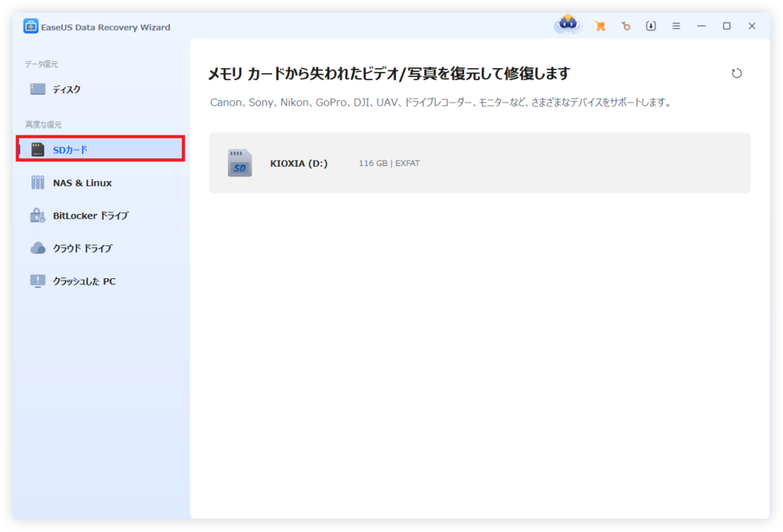
Task: Click the black SD card sidebar icon
Action: (37, 149)
